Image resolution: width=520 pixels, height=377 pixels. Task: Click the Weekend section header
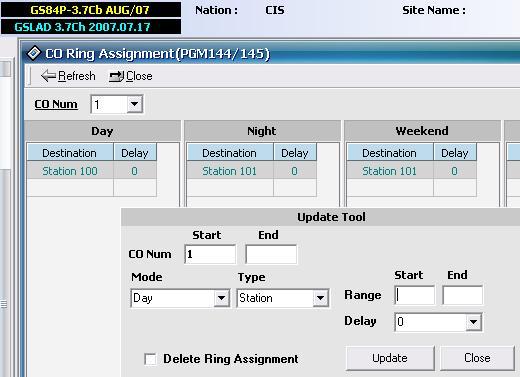(422, 131)
